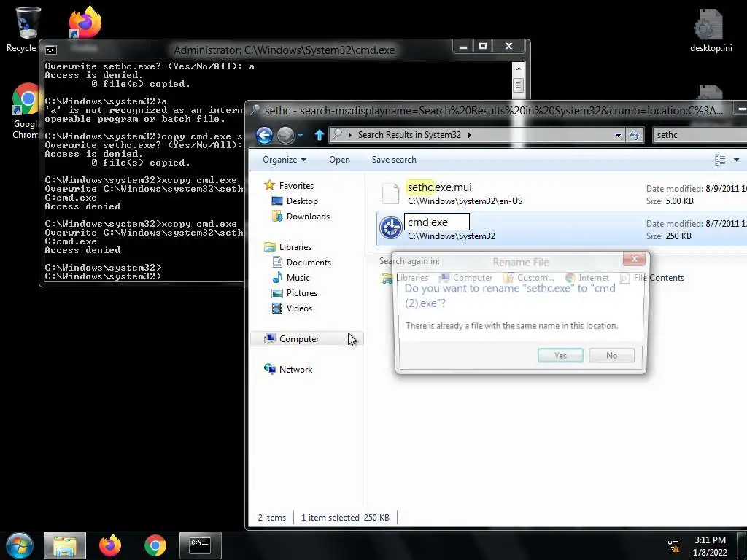
Task: Click the sethc.exe.mui file name
Action: click(439, 187)
